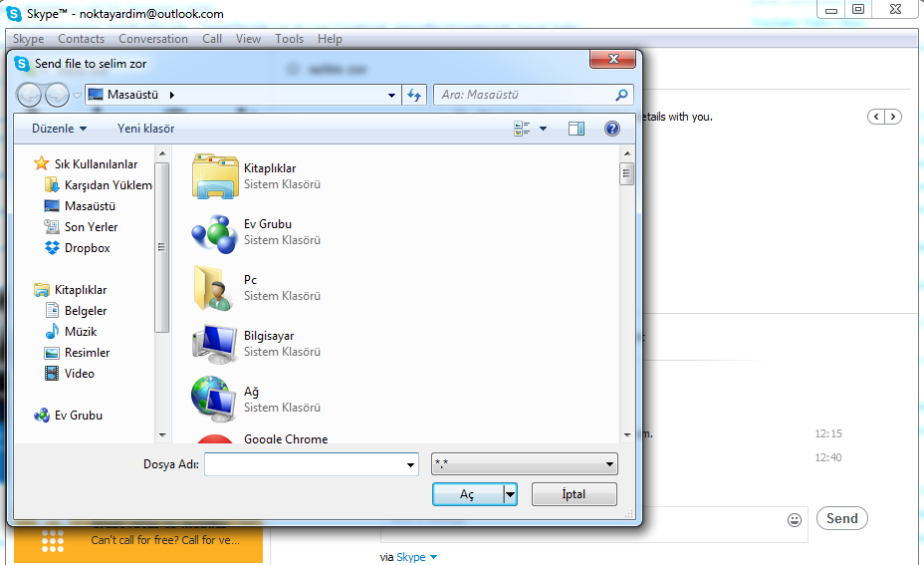The height and width of the screenshot is (565, 924).
Task: Open Resimler library in sidebar
Action: click(78, 353)
